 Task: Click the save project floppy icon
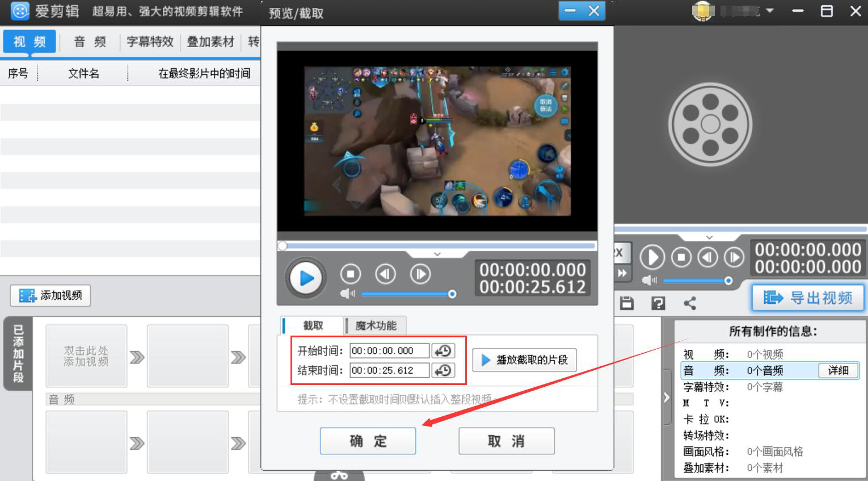point(627,303)
